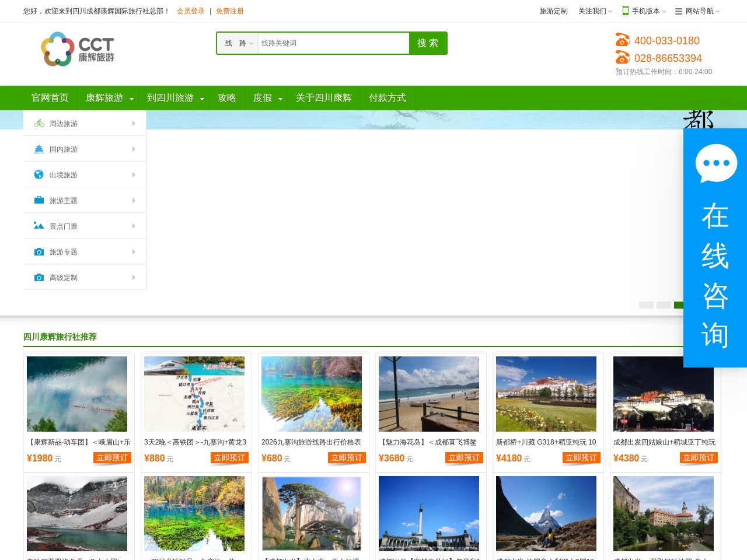
Task: Open the 攻略 menu item
Action: click(226, 98)
